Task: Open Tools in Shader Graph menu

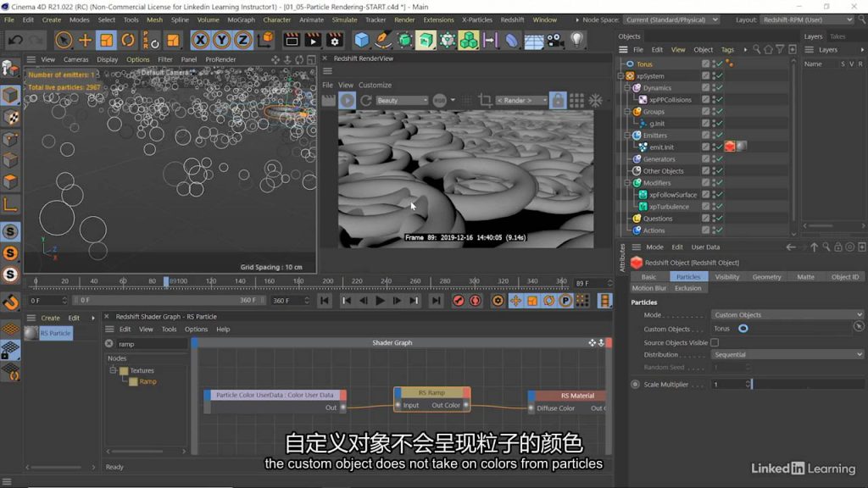Action: tap(169, 330)
